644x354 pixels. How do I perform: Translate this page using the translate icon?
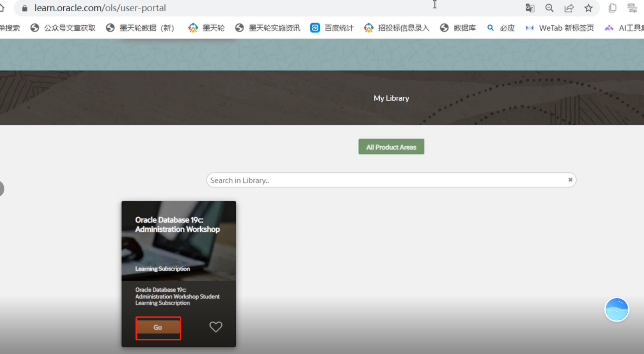point(530,8)
